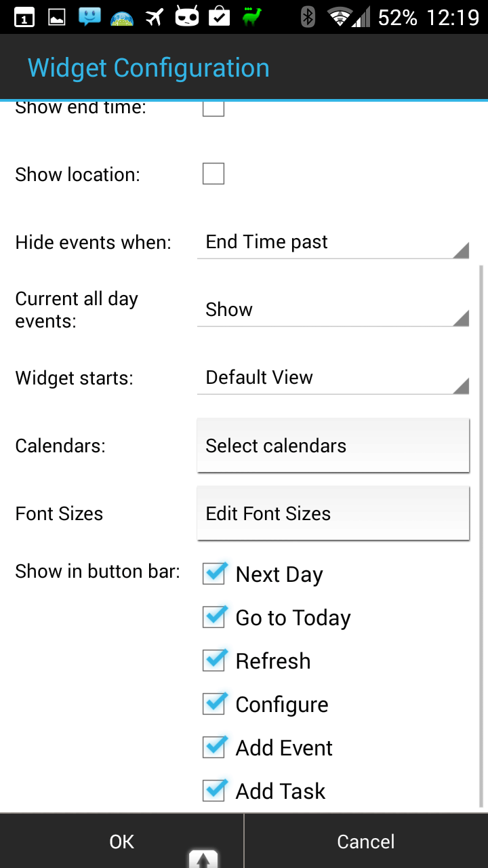Tap the Wi-Fi signal icon
The width and height of the screenshot is (488, 868).
339,17
